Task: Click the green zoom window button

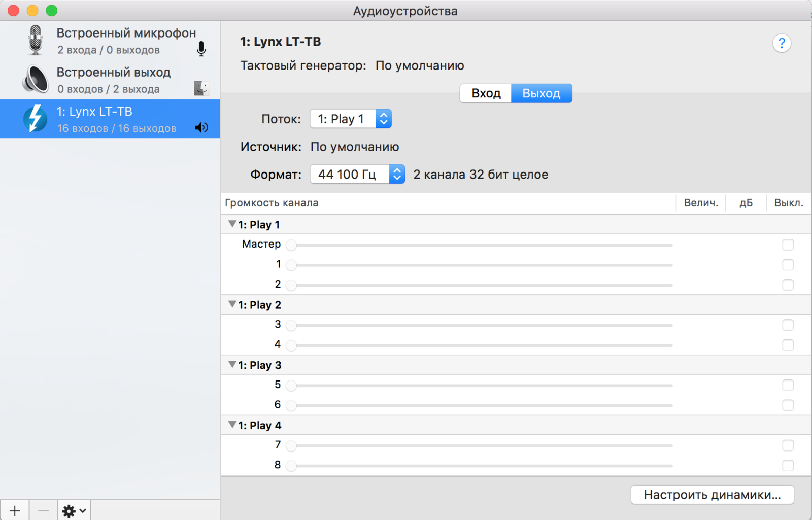Action: pyautogui.click(x=51, y=10)
